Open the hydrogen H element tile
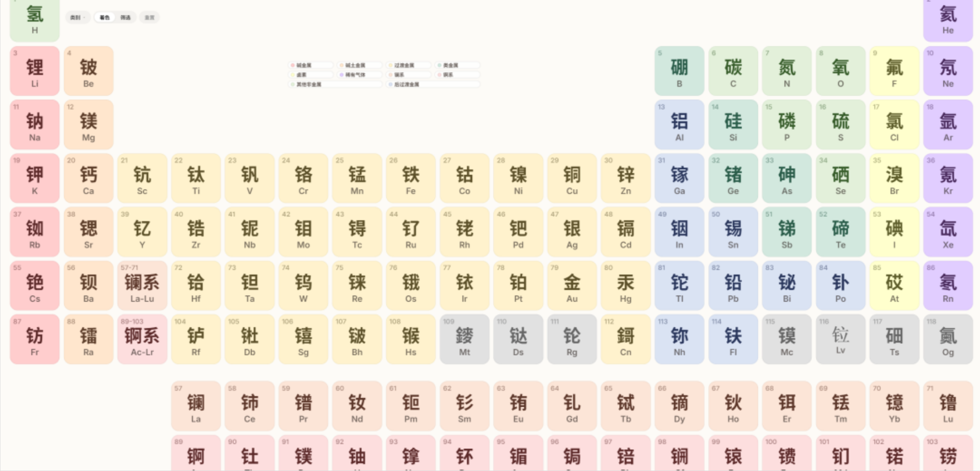The image size is (980, 471). point(35,20)
